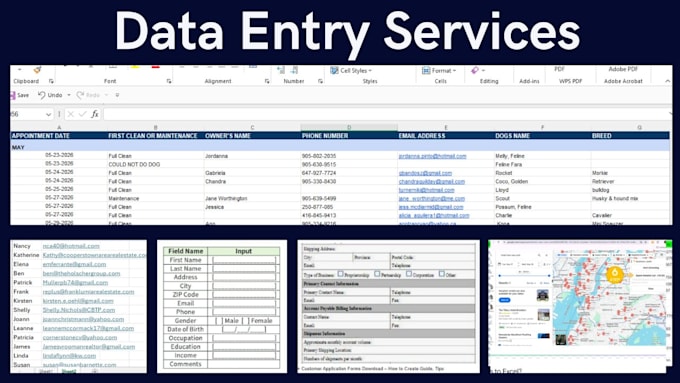
Task: Open the Font group dialog launcher
Action: coord(169,81)
